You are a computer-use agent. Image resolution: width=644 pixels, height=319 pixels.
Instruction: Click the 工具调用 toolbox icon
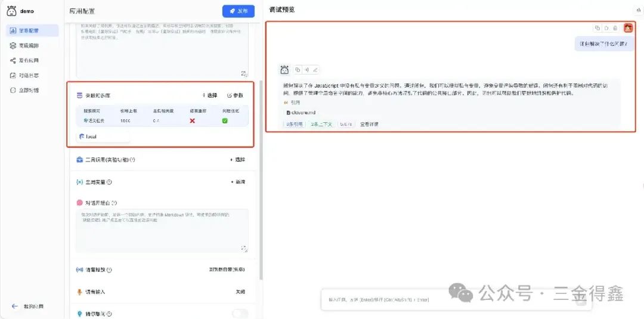click(80, 159)
